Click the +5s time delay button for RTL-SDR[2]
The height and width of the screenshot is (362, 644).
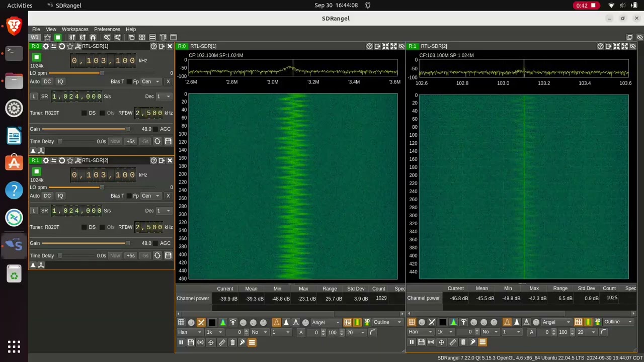131,256
